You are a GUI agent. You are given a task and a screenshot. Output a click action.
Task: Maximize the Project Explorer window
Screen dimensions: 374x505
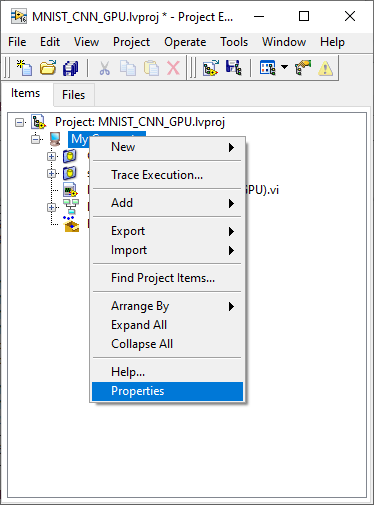tap(304, 16)
